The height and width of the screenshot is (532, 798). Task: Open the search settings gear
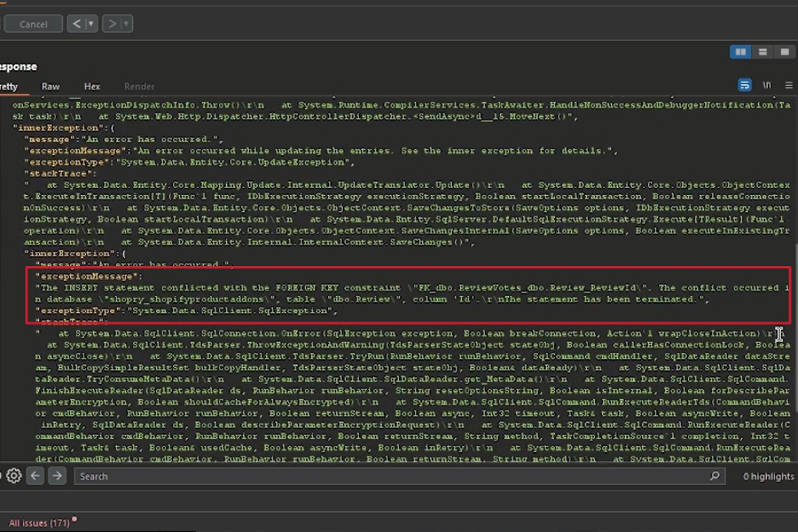[x=13, y=477]
